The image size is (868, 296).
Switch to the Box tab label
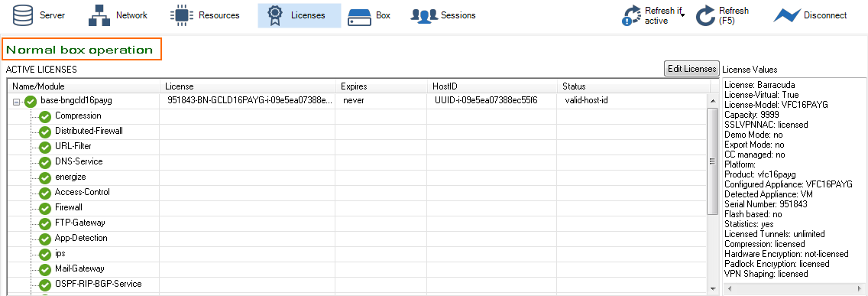click(x=383, y=15)
